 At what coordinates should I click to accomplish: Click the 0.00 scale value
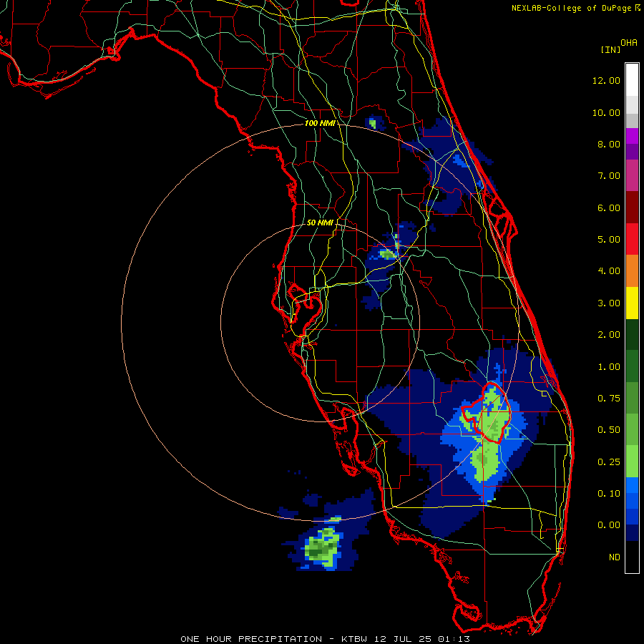(x=608, y=525)
